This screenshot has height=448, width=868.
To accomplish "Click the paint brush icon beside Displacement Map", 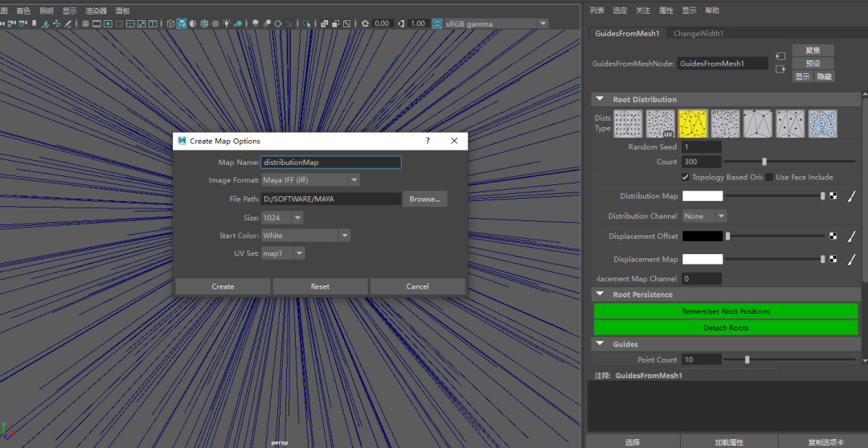I will (x=851, y=259).
